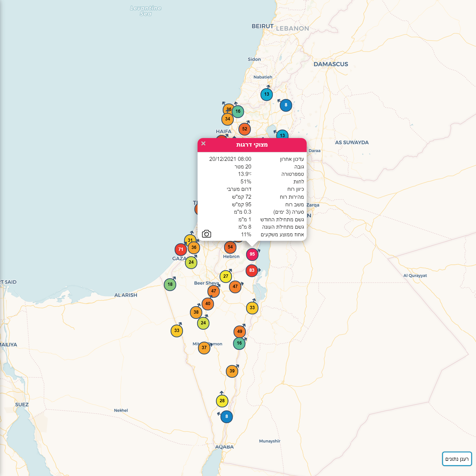Click the רענן נתונים refresh button
Viewport: 476px width, 476px height.
[457, 459]
